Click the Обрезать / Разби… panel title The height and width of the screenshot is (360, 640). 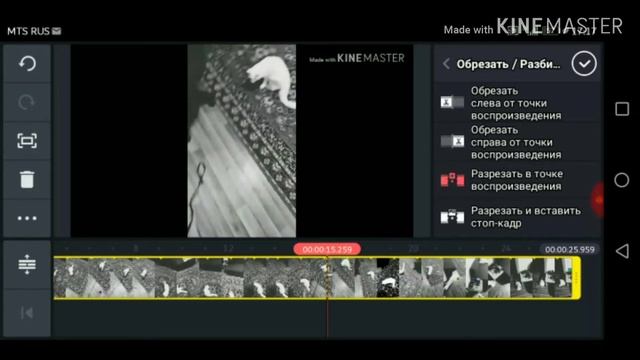click(x=509, y=64)
